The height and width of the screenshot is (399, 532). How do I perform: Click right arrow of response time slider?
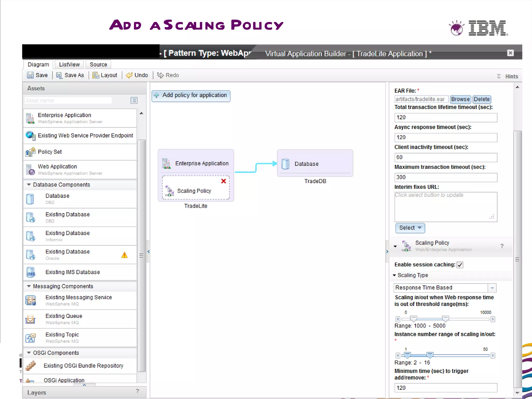493,319
